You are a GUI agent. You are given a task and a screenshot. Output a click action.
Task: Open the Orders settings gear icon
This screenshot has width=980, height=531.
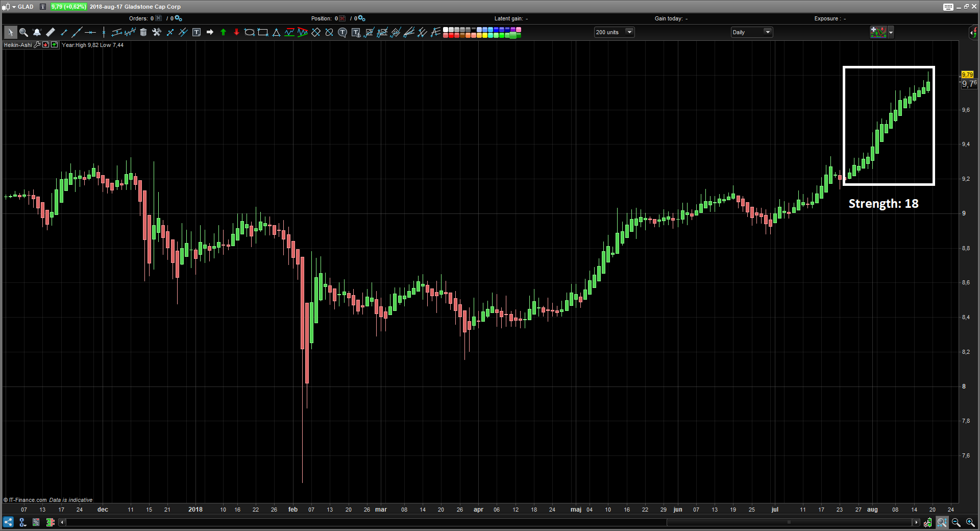click(178, 18)
